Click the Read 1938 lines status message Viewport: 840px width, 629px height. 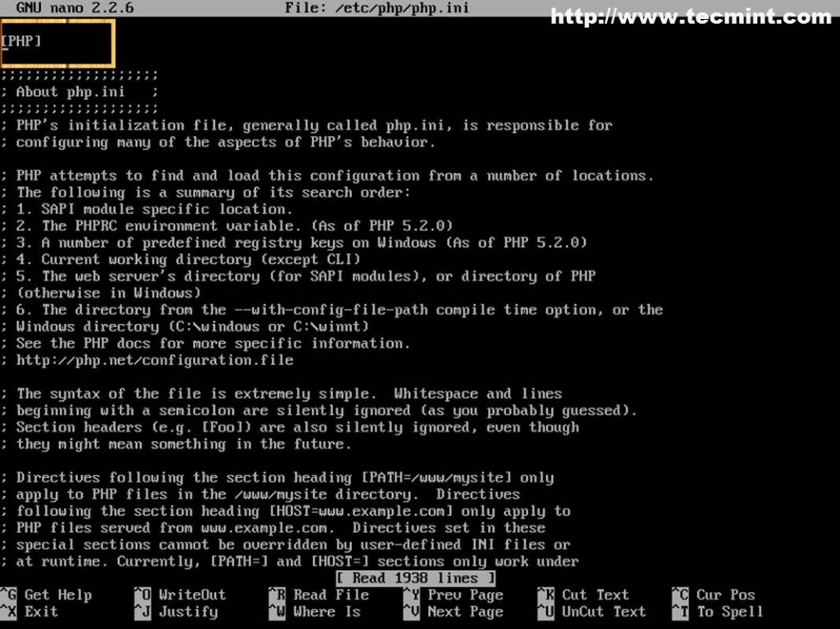(x=416, y=577)
